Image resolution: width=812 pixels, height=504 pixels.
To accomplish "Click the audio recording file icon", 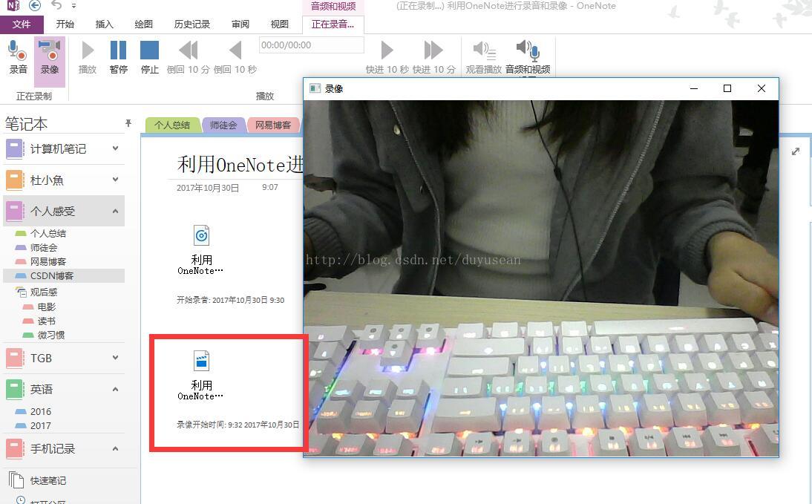I will click(201, 235).
